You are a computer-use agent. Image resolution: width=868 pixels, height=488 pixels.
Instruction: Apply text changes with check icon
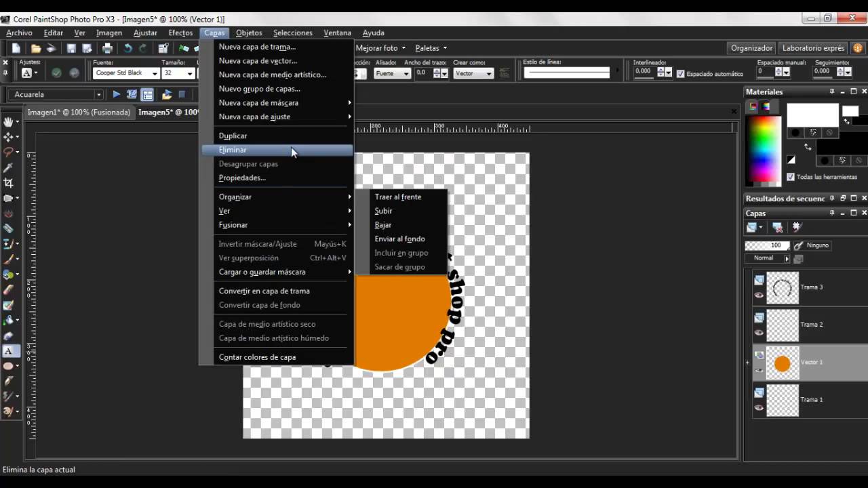(x=56, y=73)
